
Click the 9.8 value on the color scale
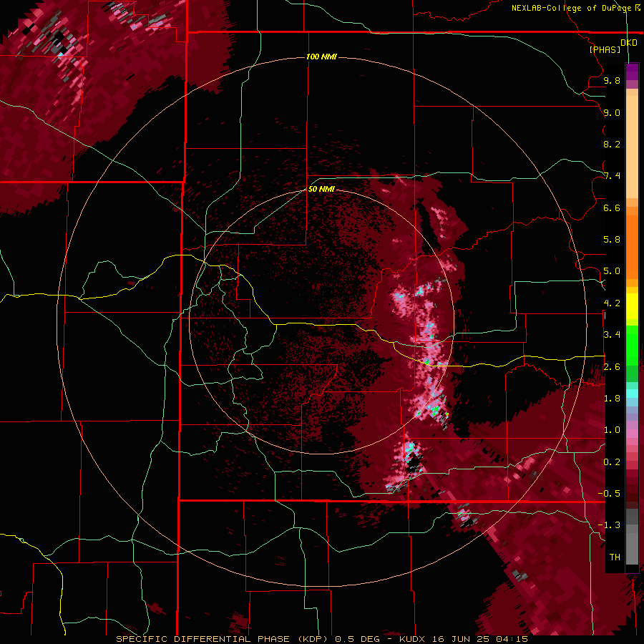coord(612,80)
